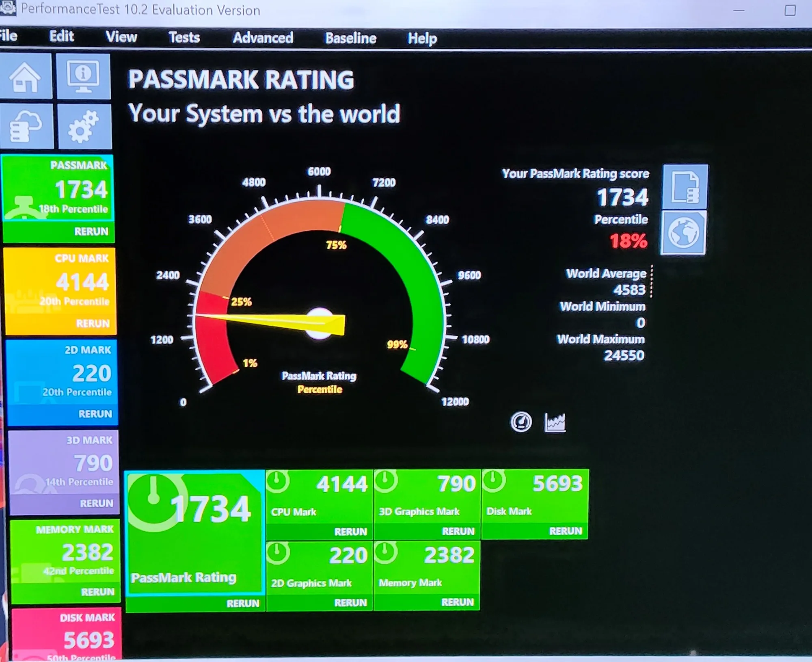Click the Home icon in sidebar
Image resolution: width=812 pixels, height=662 pixels.
click(26, 77)
